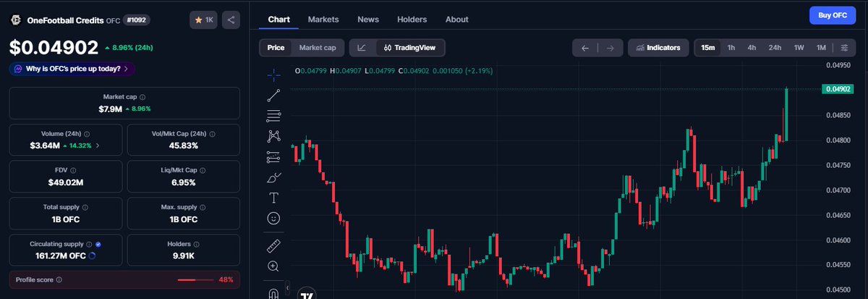Open the emoji icons tool
This screenshot has height=299, width=868.
[x=274, y=217]
